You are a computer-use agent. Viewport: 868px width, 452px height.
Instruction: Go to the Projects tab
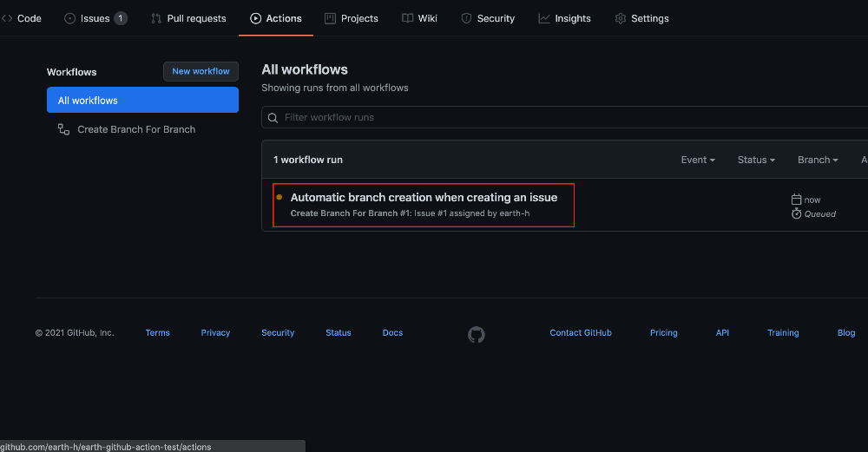(352, 18)
